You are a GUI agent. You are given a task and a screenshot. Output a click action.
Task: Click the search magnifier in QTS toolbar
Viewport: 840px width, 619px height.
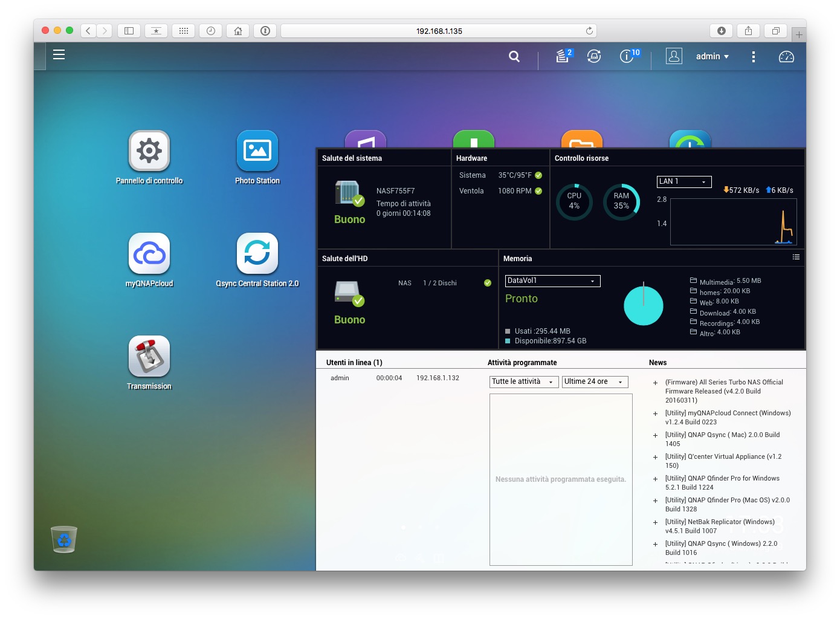514,56
